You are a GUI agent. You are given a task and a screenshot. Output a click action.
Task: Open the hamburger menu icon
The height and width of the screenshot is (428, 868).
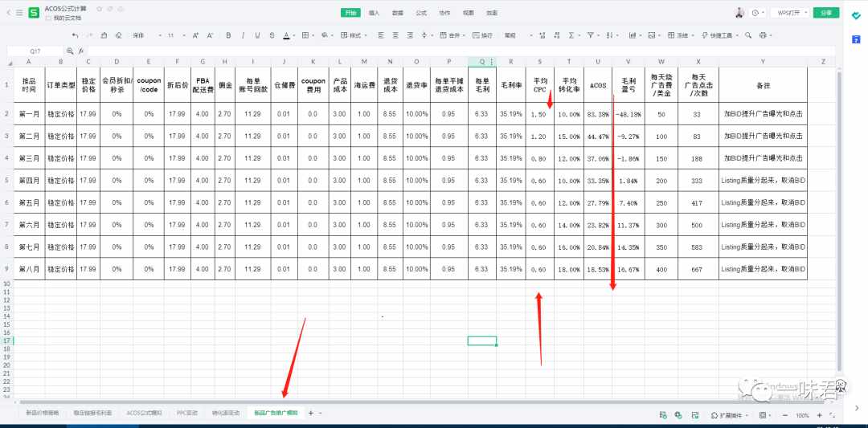(x=19, y=12)
